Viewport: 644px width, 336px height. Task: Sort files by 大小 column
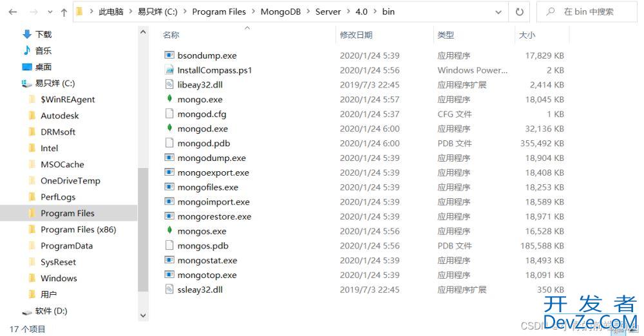click(x=527, y=35)
